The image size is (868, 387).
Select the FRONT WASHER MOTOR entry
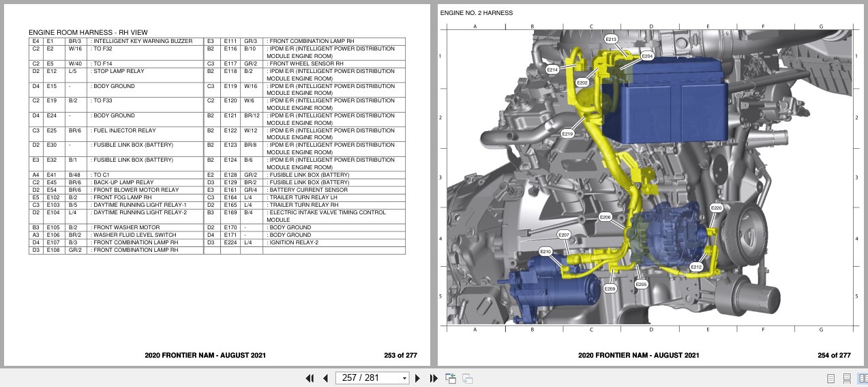point(124,227)
